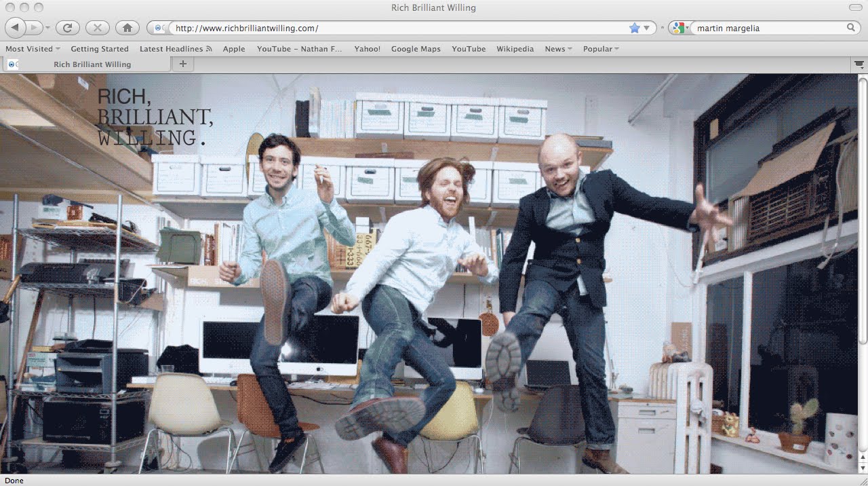Go to the home page via Home button
Screen dimensions: 868x486
[x=127, y=28]
